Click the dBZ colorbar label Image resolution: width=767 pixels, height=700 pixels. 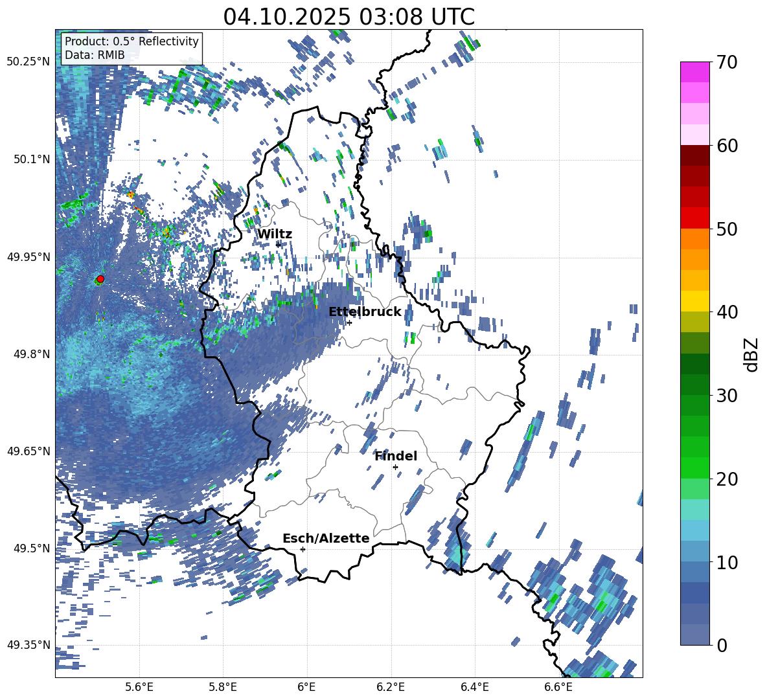click(x=752, y=354)
